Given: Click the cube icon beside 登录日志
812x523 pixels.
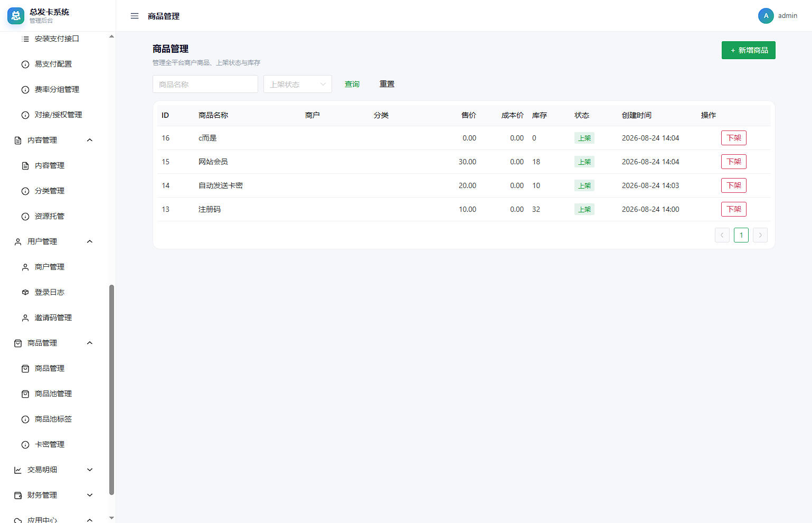Looking at the screenshot, I should tap(25, 292).
